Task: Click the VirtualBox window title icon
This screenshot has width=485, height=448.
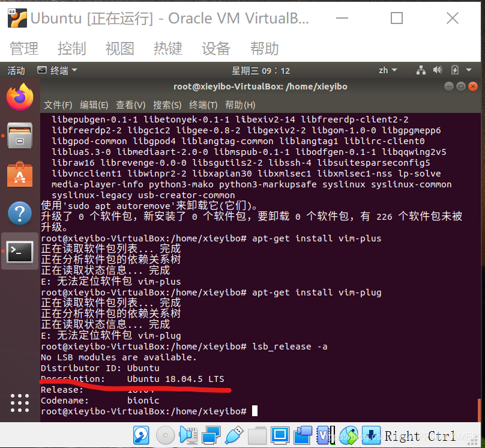Action: (x=17, y=18)
